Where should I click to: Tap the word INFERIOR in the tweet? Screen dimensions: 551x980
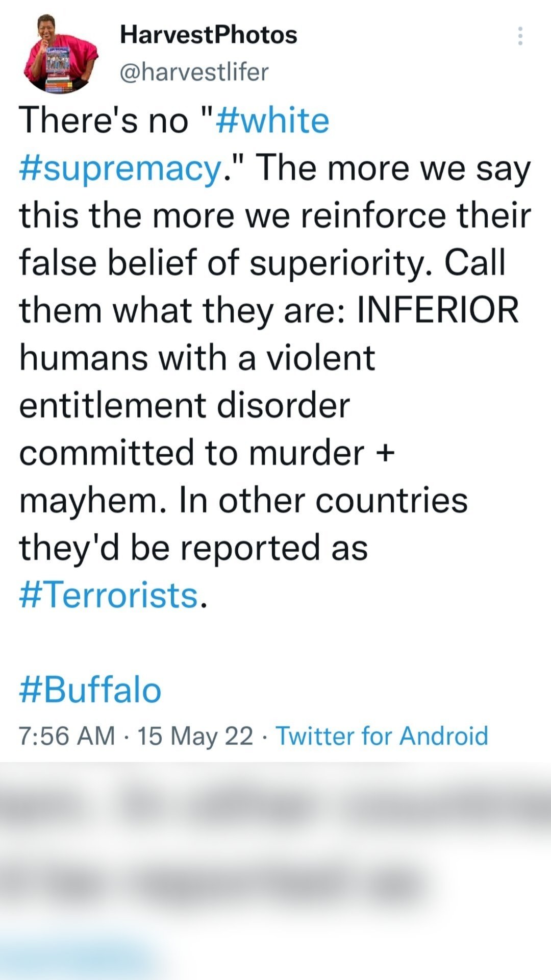(438, 310)
